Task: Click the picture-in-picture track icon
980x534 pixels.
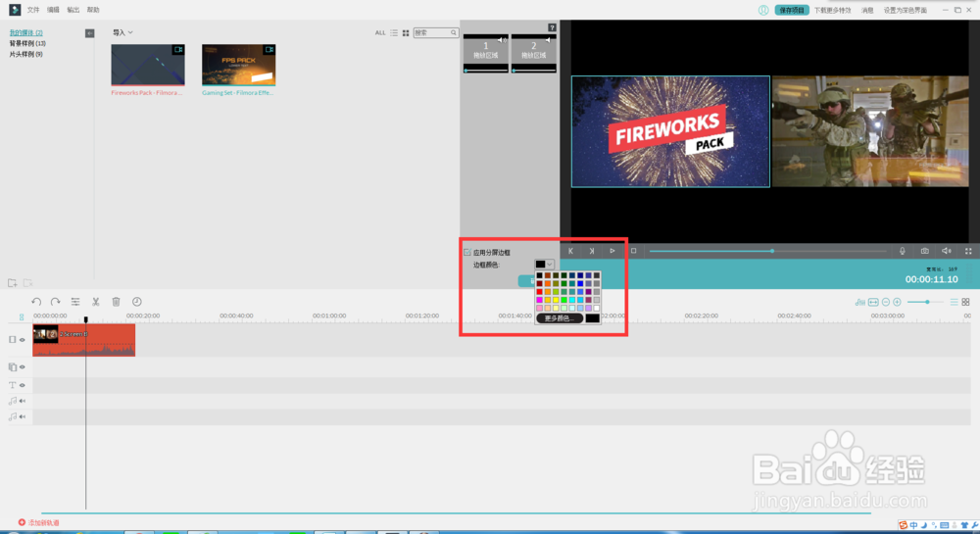Action: coord(12,367)
